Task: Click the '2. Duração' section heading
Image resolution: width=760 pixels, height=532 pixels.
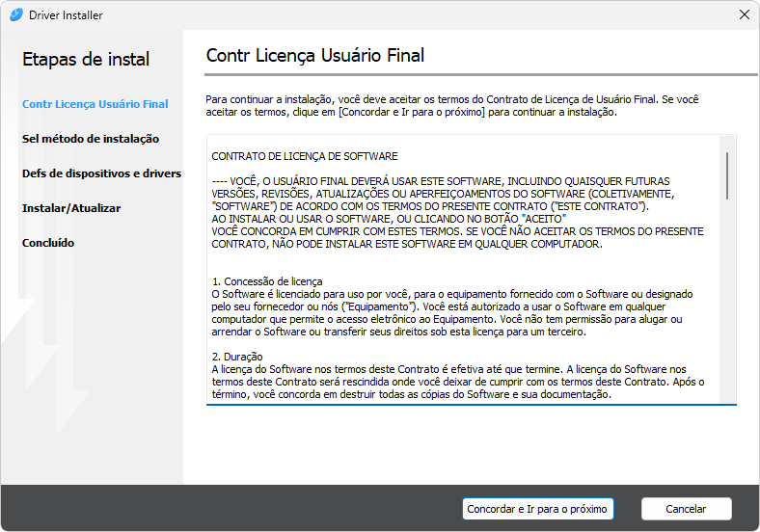Action: click(x=236, y=357)
